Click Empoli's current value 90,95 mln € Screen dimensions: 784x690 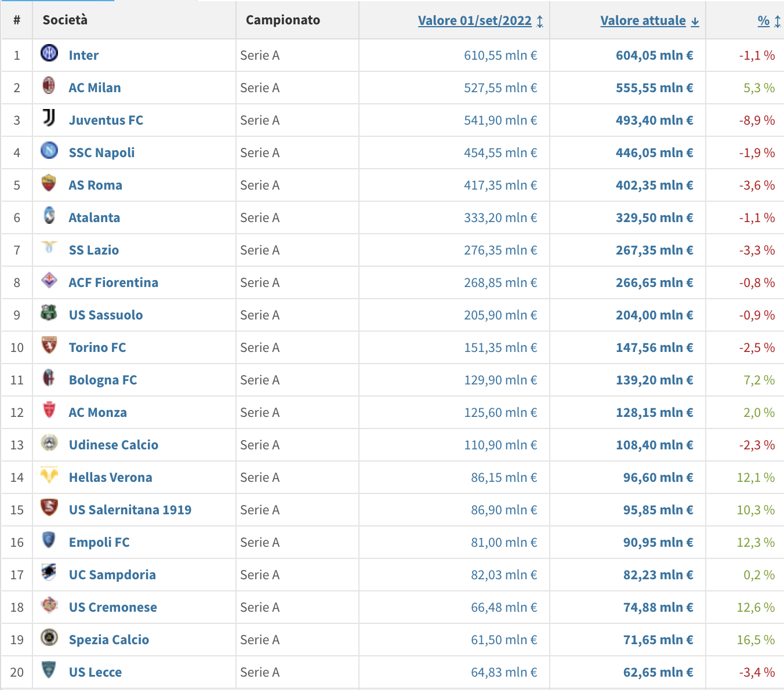tap(658, 542)
